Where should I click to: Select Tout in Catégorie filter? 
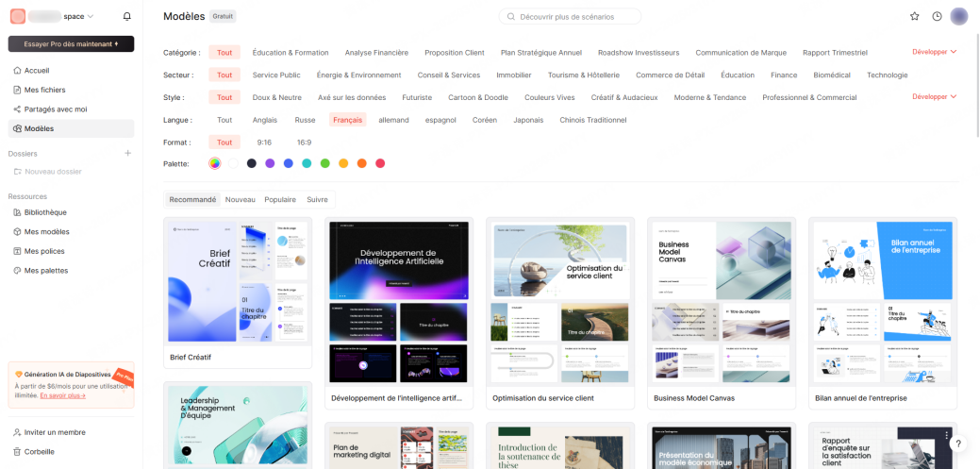pyautogui.click(x=224, y=53)
